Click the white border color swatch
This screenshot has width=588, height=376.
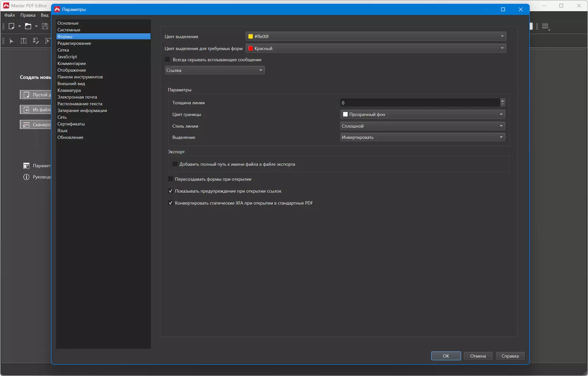point(345,115)
